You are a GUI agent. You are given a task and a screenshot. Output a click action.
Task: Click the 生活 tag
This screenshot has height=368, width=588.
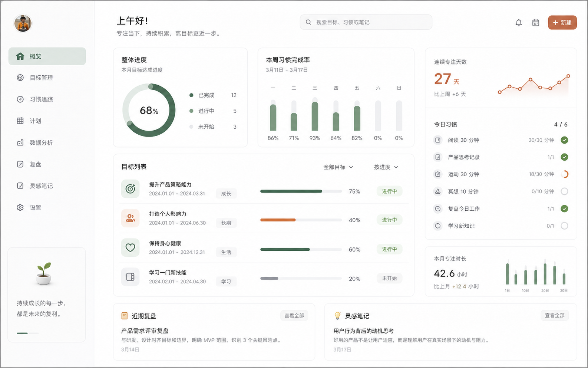(226, 252)
